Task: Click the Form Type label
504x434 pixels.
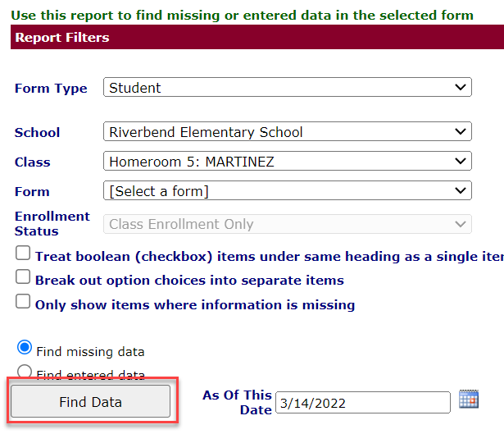Action: pos(51,88)
